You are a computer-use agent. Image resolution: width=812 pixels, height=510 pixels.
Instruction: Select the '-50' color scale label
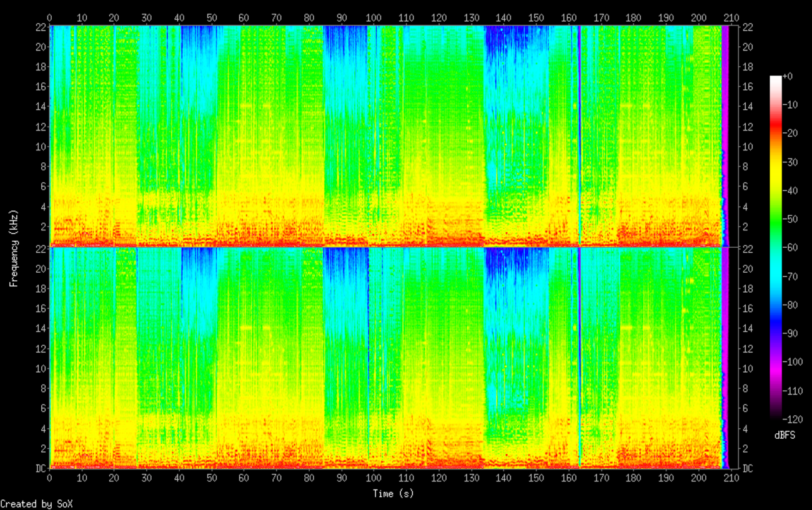790,218
